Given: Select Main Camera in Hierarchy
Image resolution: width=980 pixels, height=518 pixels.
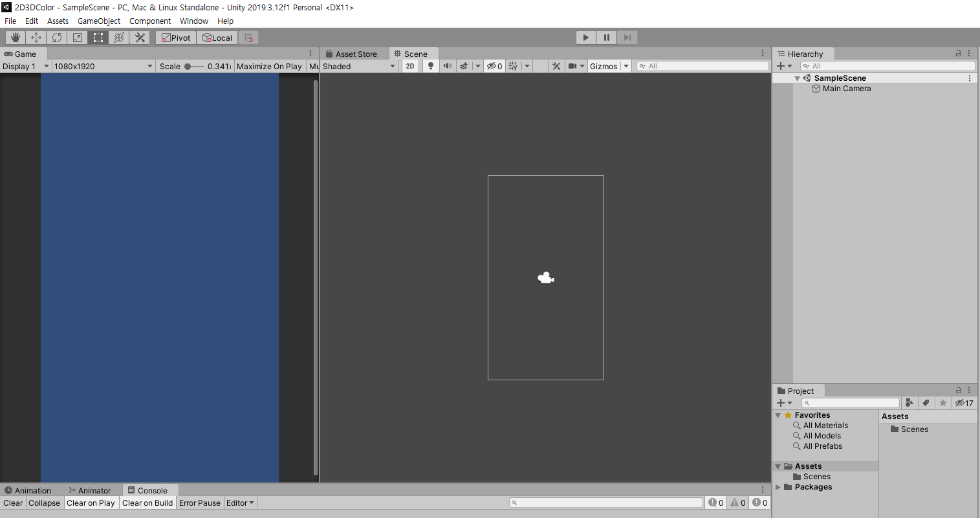Looking at the screenshot, I should click(x=847, y=89).
